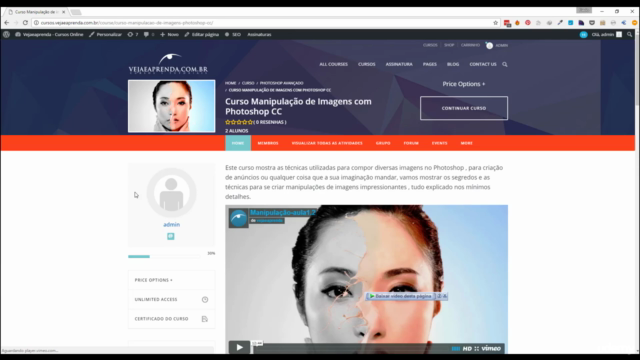Go to the Assinatura menu item
The width and height of the screenshot is (640, 360).
pyautogui.click(x=399, y=64)
